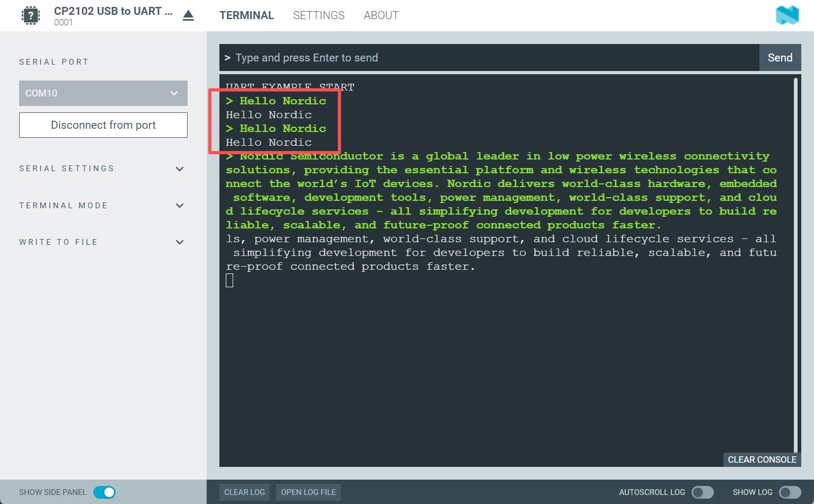Expand the Terminal Mode section
The height and width of the screenshot is (504, 814).
click(180, 206)
